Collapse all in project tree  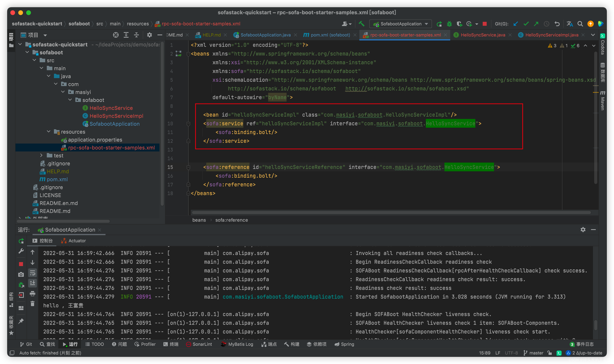(x=136, y=35)
